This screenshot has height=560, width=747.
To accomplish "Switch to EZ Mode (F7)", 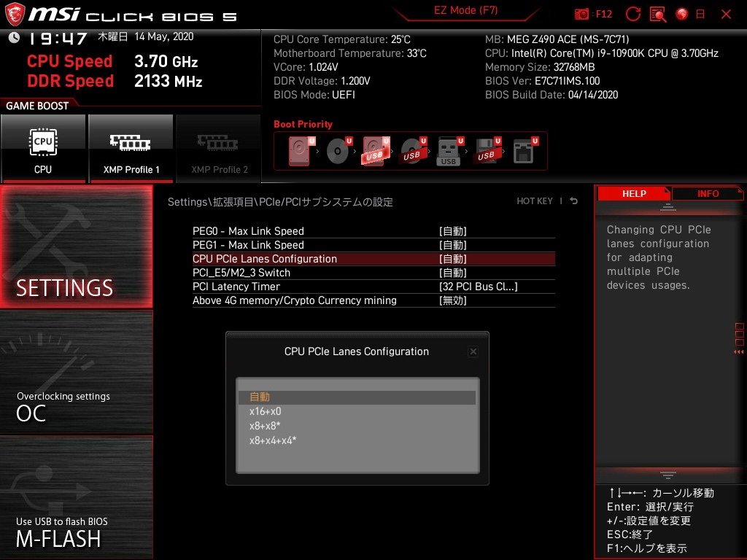I will point(466,10).
